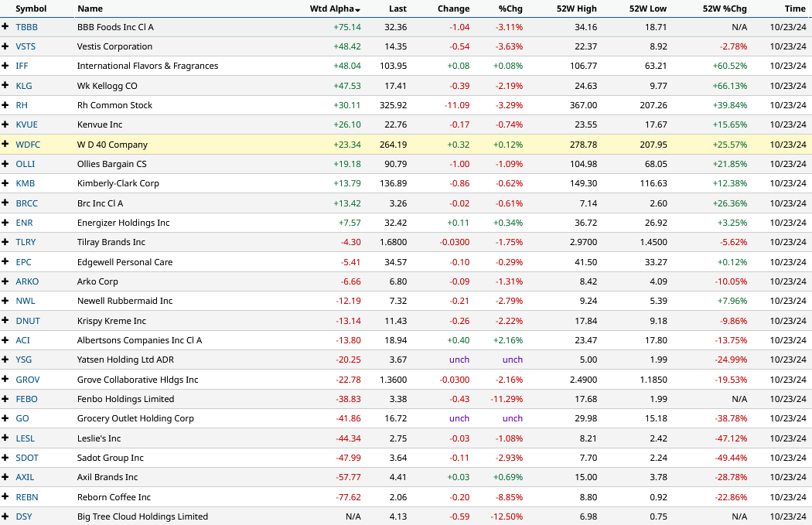Viewport: 812px width, 525px height.
Task: Click plus icon beside ENR
Action: pos(5,222)
